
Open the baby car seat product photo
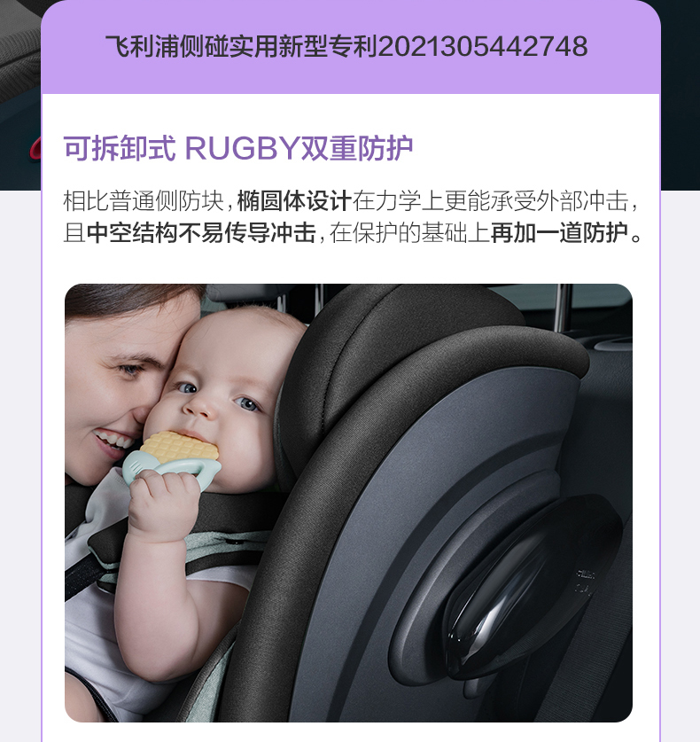pos(348,503)
